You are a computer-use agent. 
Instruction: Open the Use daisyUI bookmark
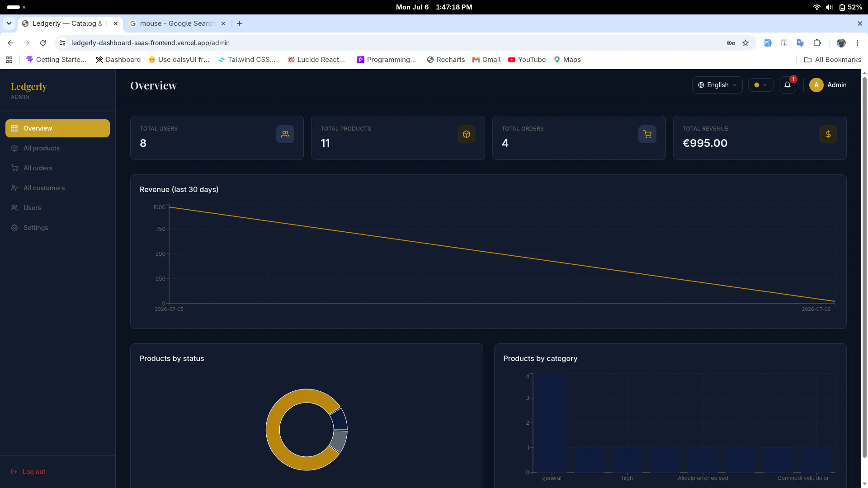click(179, 60)
